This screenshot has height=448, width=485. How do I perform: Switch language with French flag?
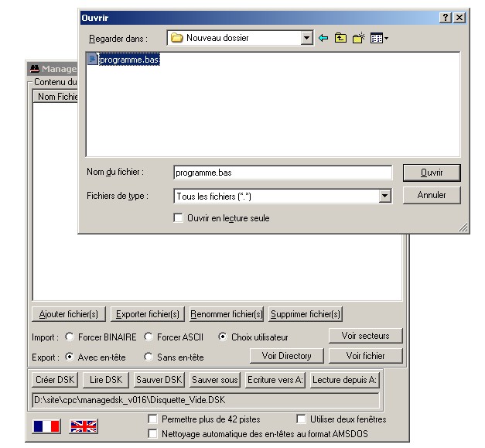click(47, 426)
